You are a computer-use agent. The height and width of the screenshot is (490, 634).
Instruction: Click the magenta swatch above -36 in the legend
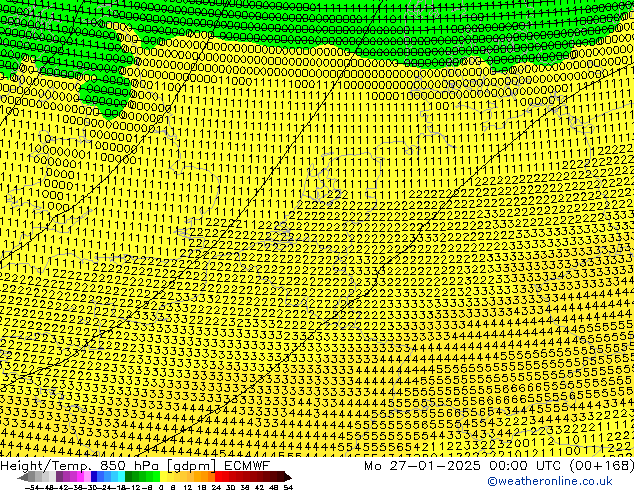click(x=80, y=477)
